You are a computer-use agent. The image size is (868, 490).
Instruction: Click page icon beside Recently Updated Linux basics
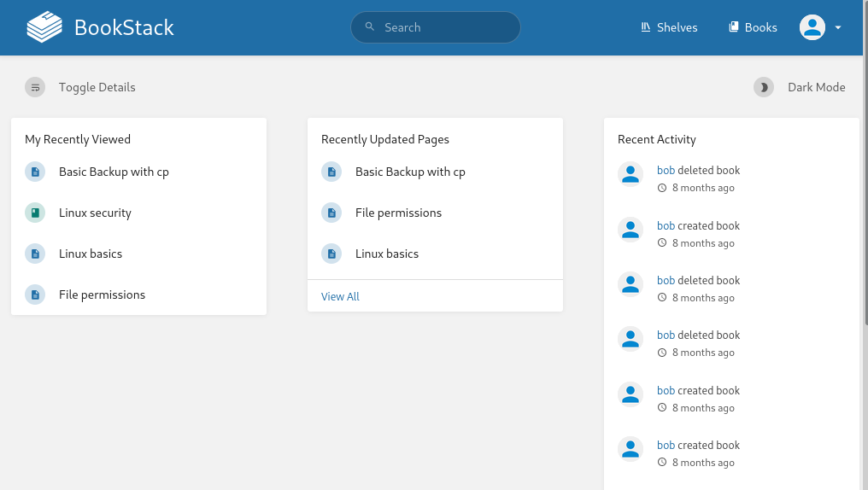click(331, 254)
